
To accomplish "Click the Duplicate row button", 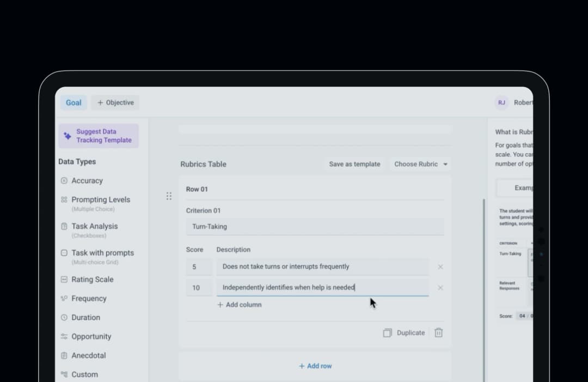I will click(x=404, y=333).
